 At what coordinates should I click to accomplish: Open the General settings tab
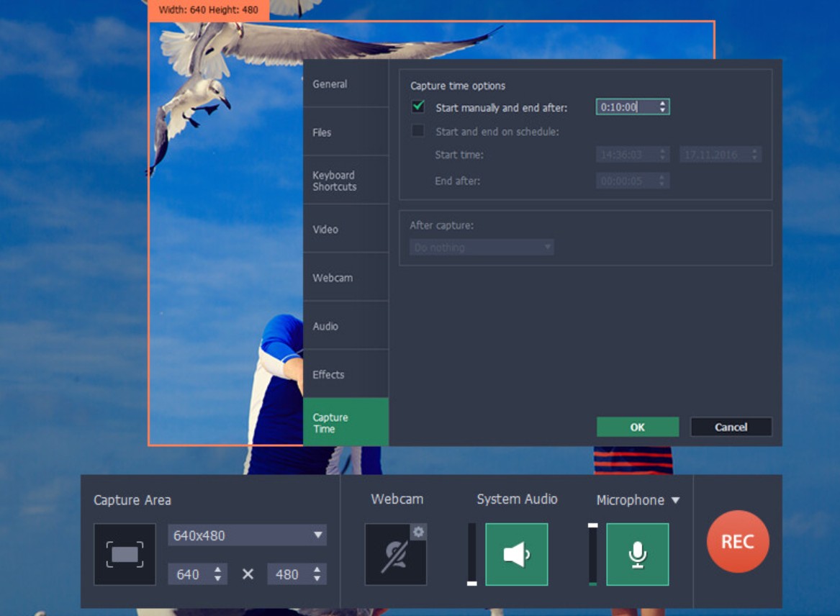[x=346, y=83]
